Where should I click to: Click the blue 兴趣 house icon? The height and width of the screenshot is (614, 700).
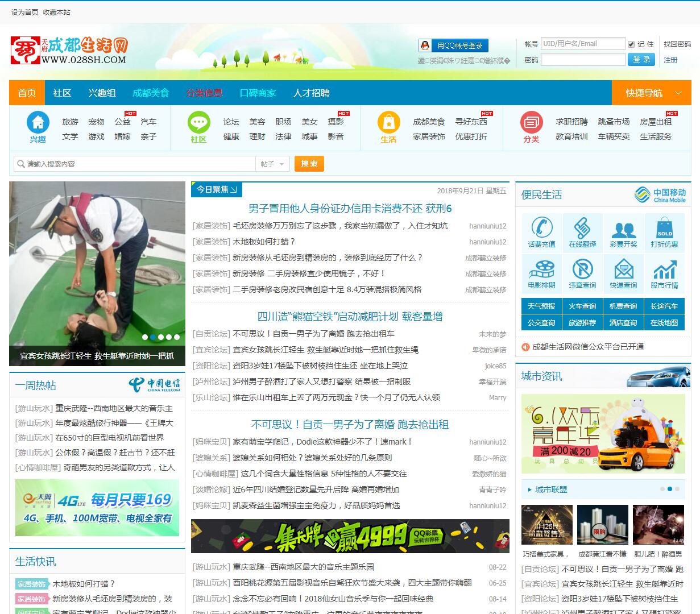coord(38,123)
